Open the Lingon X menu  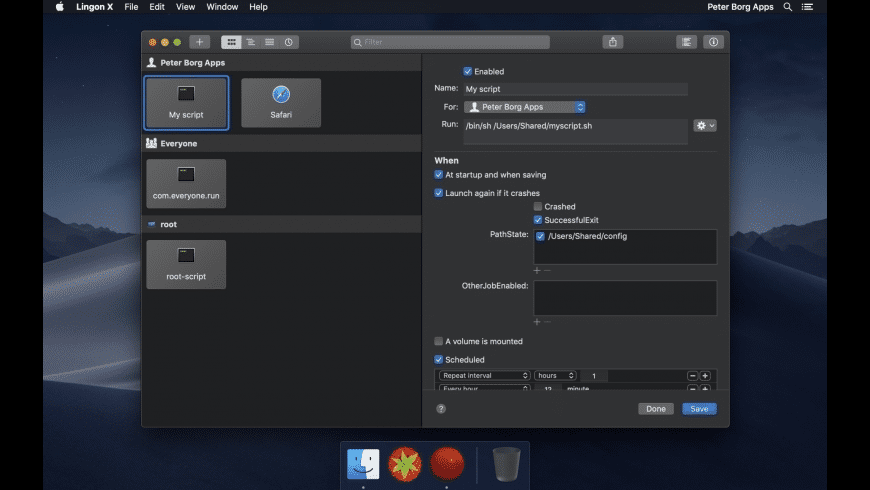[x=94, y=7]
